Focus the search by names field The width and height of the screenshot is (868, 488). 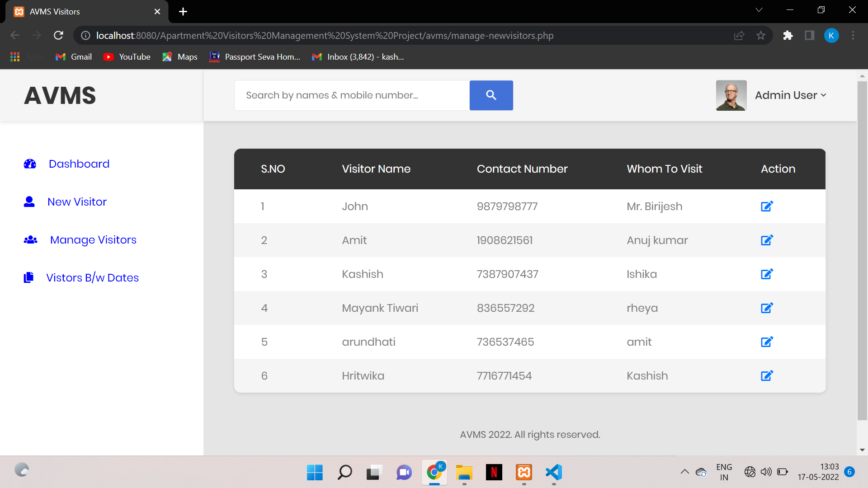pyautogui.click(x=352, y=95)
